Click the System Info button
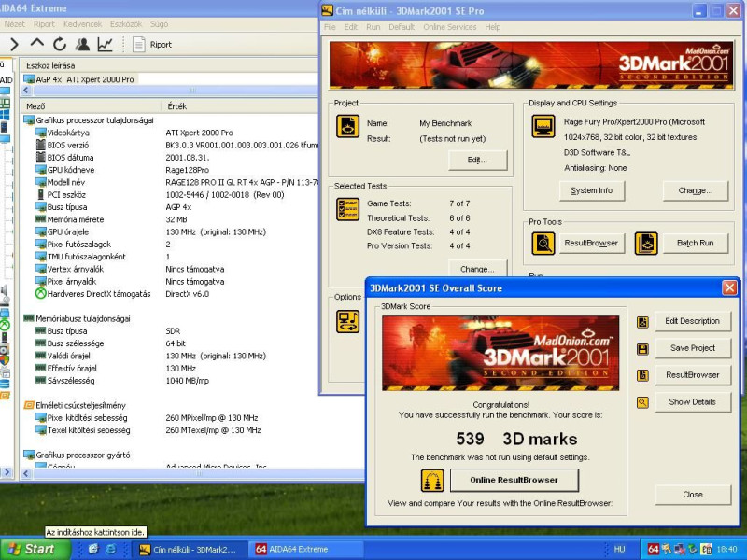The width and height of the screenshot is (747, 560). (591, 190)
